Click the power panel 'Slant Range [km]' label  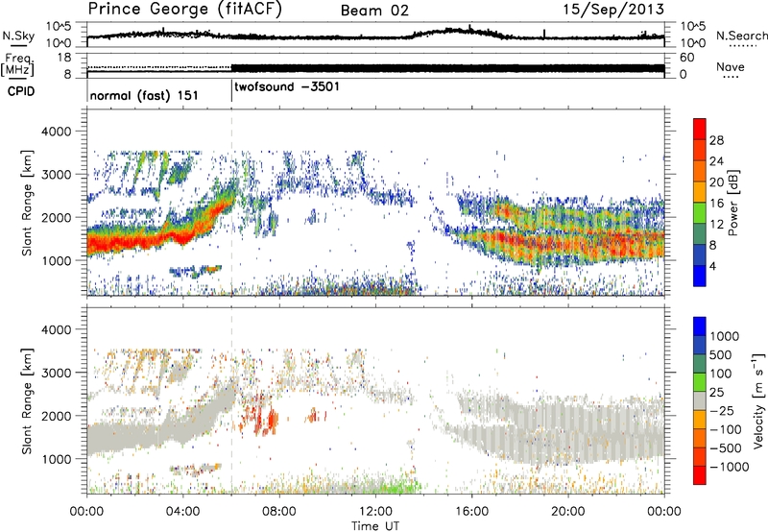(x=27, y=203)
